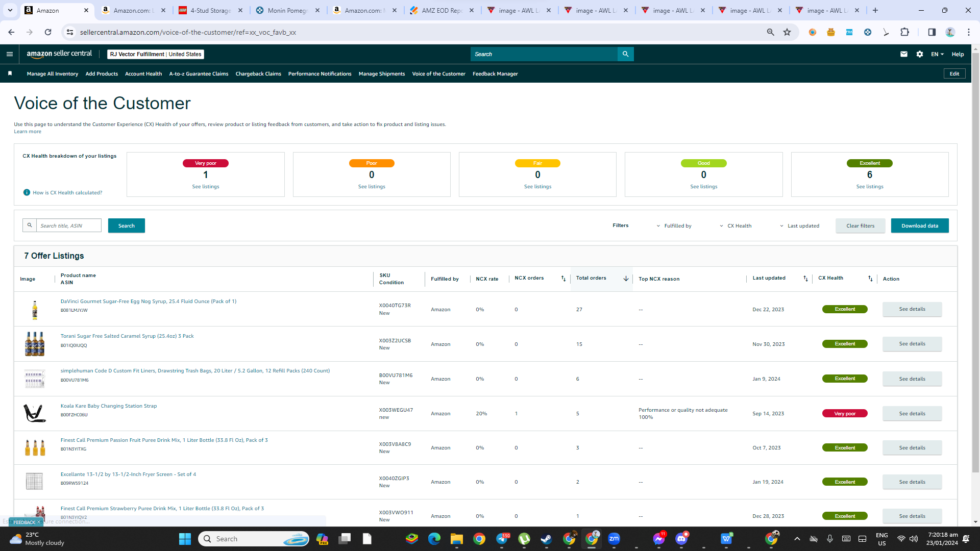Open the browser extensions puzzle icon
This screenshot has height=551, width=980.
pyautogui.click(x=904, y=32)
